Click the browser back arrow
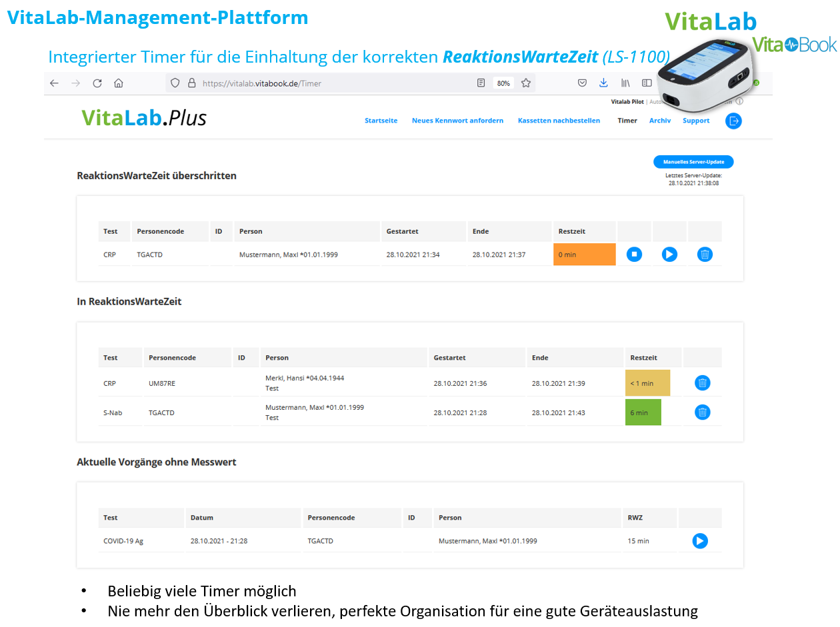Image resolution: width=840 pixels, height=627 pixels. click(x=55, y=83)
